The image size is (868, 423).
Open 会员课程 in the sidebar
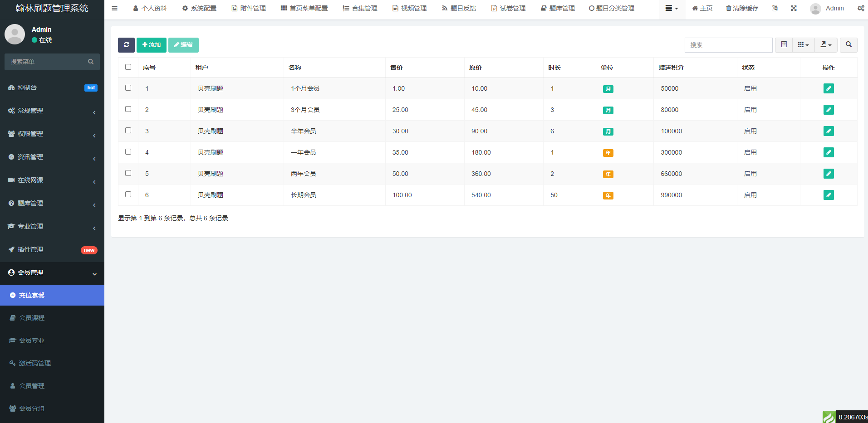click(32, 318)
